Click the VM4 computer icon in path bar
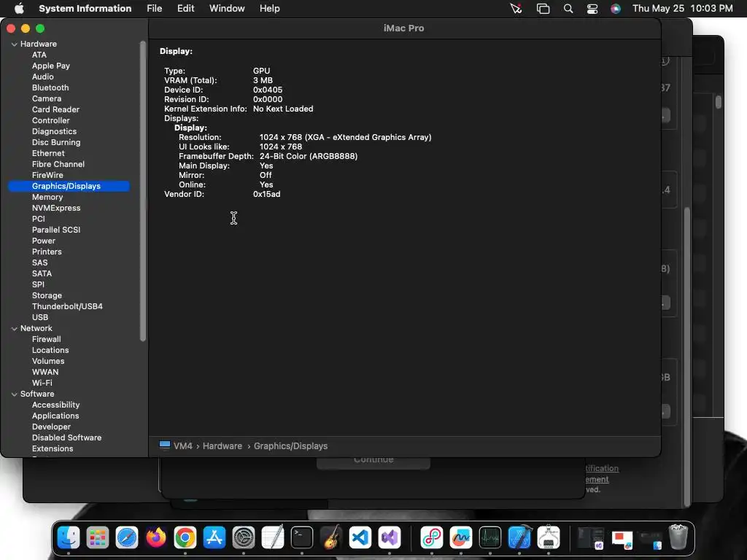747x560 pixels. click(165, 446)
